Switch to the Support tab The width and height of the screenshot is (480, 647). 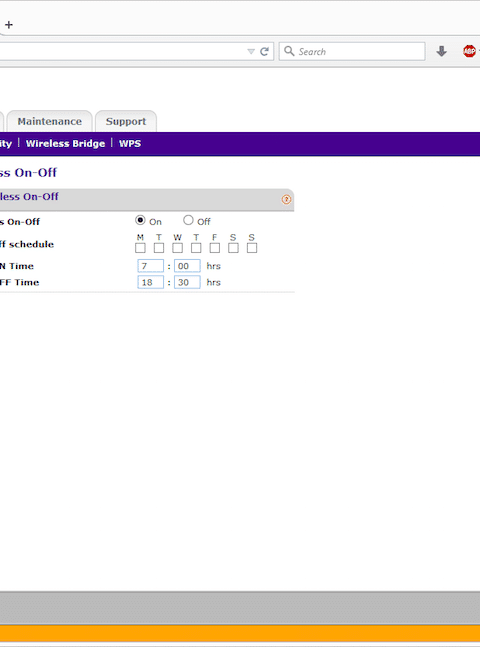click(126, 121)
